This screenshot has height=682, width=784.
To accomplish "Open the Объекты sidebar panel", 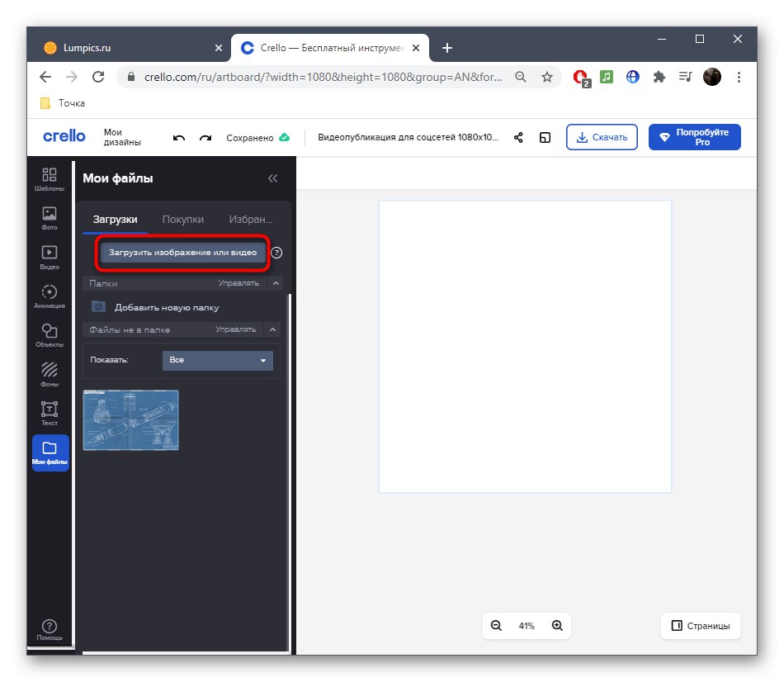I will point(49,335).
